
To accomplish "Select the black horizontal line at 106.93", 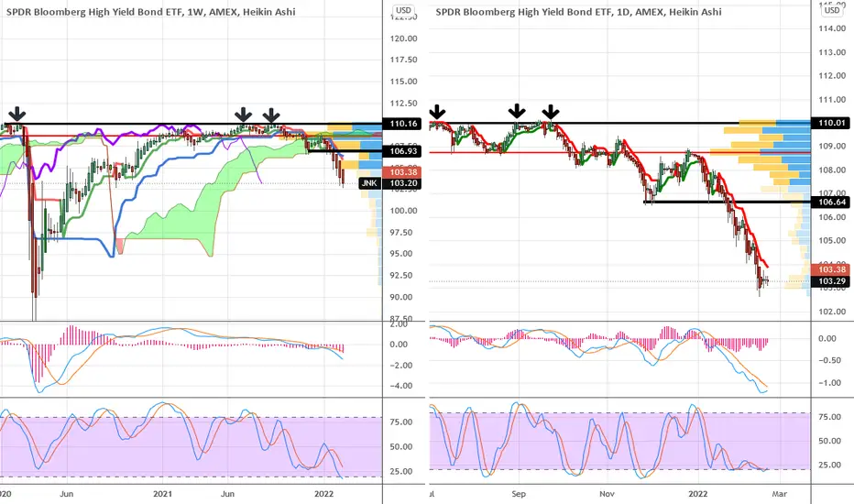I will point(345,151).
